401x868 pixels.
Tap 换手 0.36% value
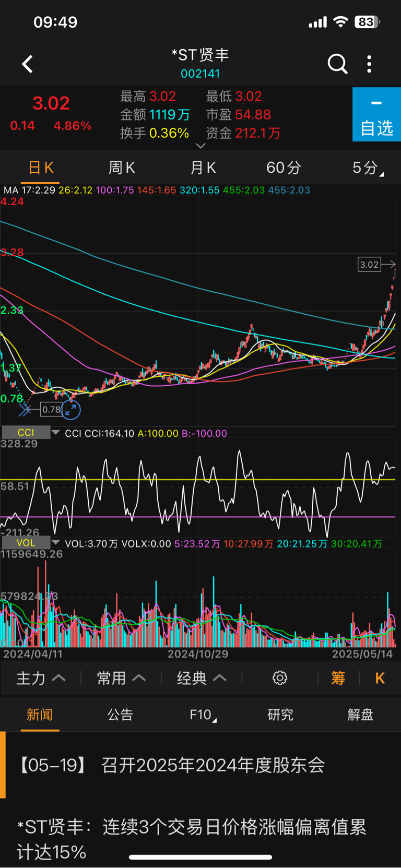pos(155,133)
